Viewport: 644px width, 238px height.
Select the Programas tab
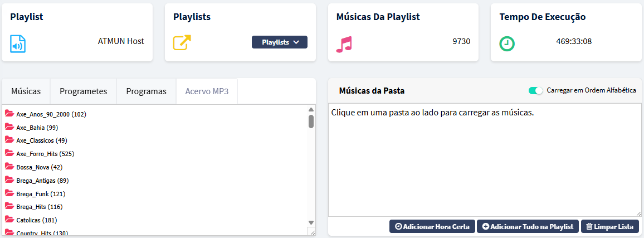146,91
